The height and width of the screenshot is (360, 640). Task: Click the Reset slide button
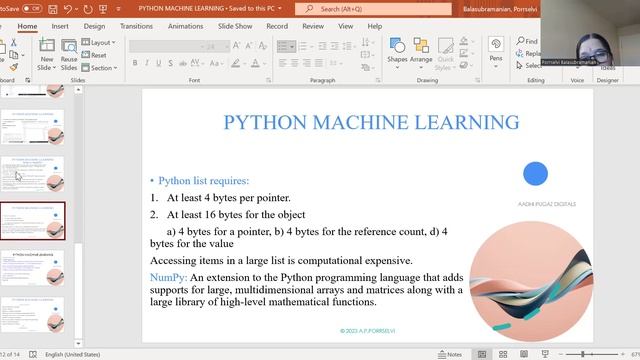tap(94, 55)
